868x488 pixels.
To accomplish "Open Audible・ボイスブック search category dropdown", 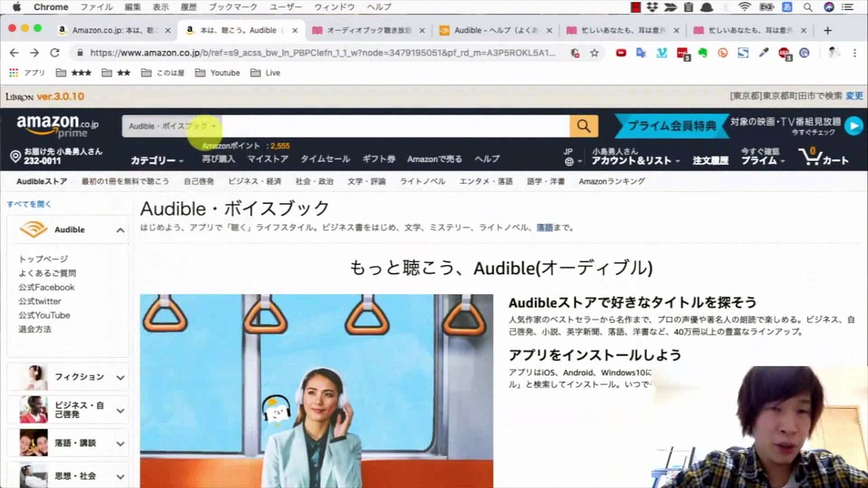I will [172, 126].
